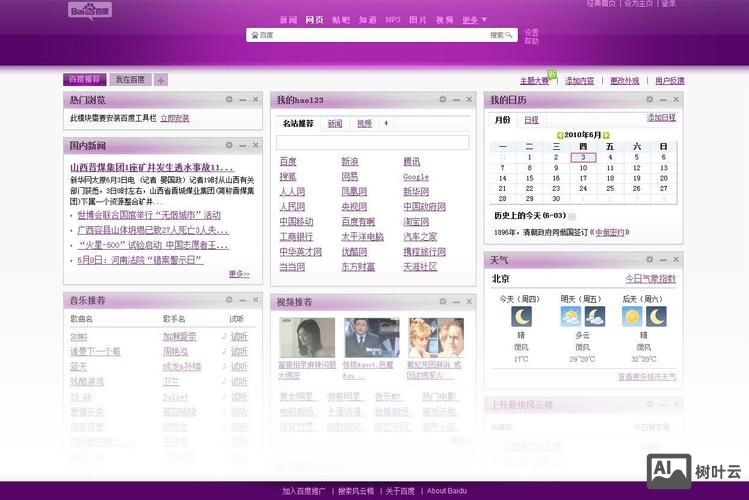Click 更多>> in 国内新闻 module

point(239,274)
